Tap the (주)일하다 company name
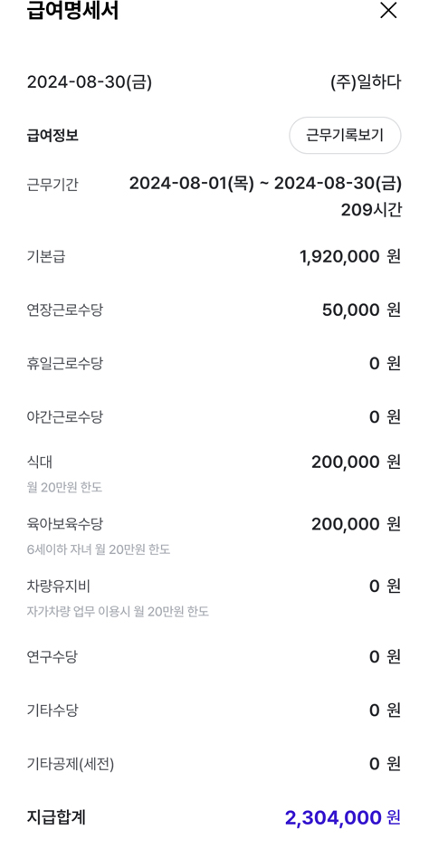This screenshot has width=429, height=868. (366, 82)
